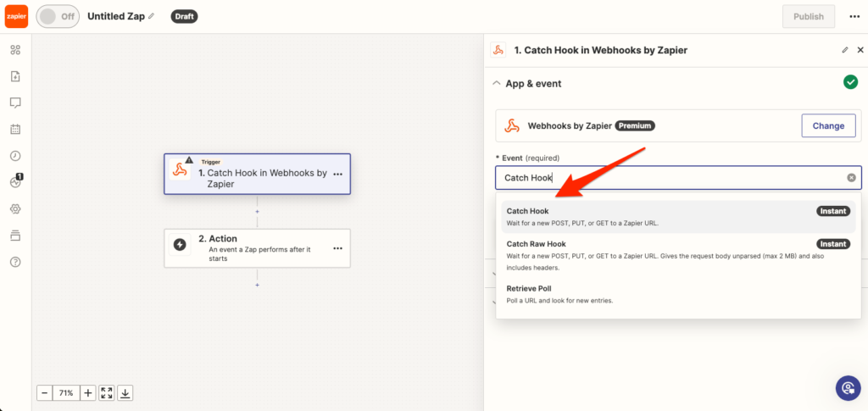Click the export download canvas icon
Screen dimensions: 868x411
point(125,393)
